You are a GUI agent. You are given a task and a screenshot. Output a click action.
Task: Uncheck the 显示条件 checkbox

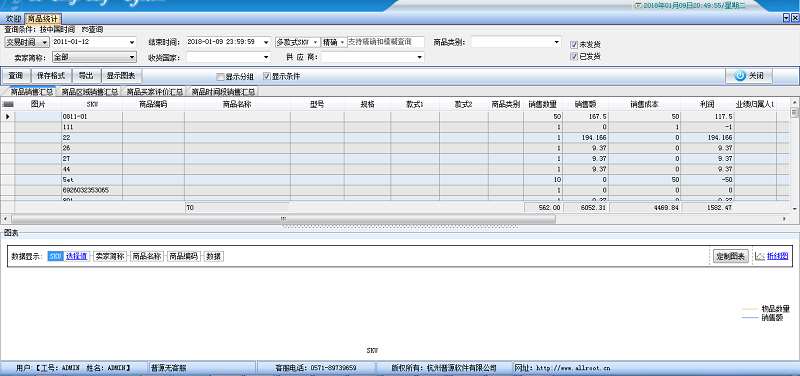point(266,77)
